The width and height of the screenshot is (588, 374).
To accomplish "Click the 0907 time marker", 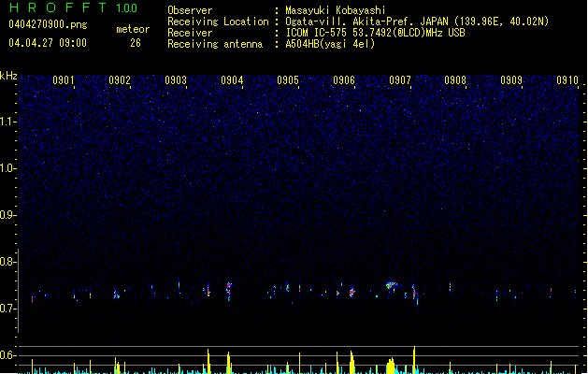I will pyautogui.click(x=400, y=80).
